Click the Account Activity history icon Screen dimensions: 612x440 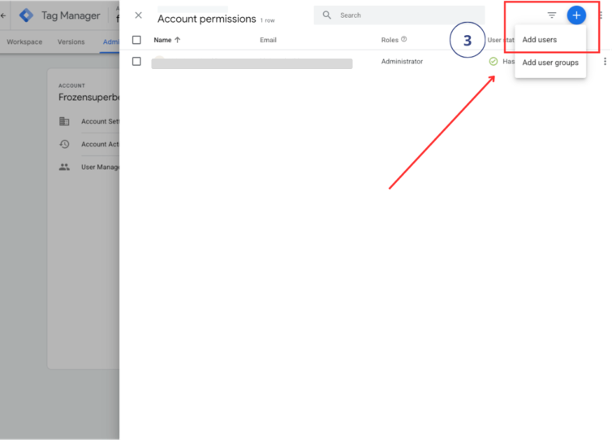pyautogui.click(x=64, y=144)
